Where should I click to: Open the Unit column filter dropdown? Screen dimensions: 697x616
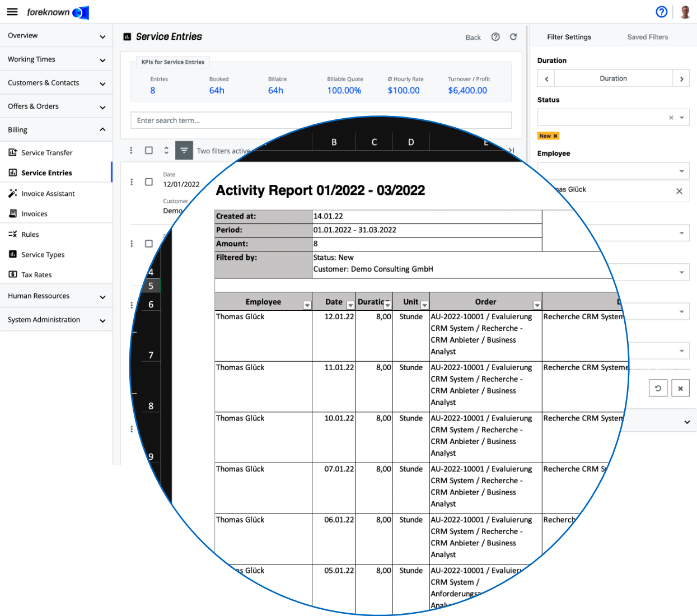pyautogui.click(x=425, y=305)
